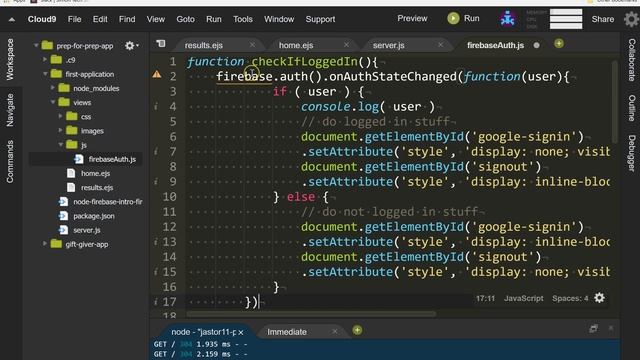
Task: Switch to the results.ejs tab
Action: (x=204, y=45)
